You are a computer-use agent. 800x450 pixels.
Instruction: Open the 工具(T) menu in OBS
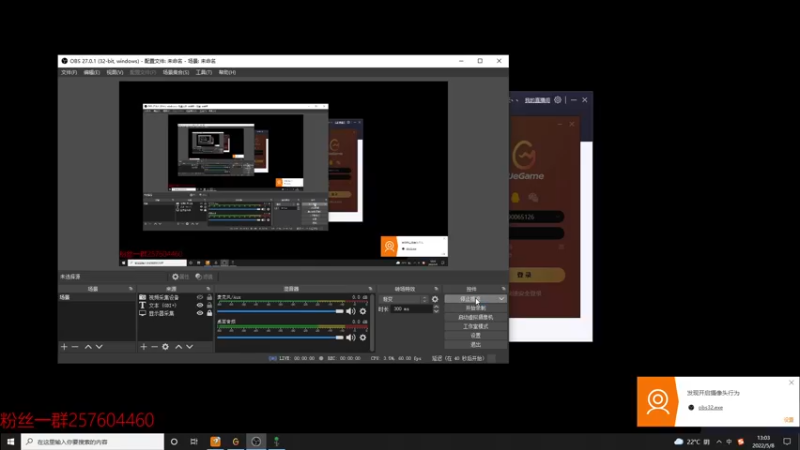tap(204, 72)
